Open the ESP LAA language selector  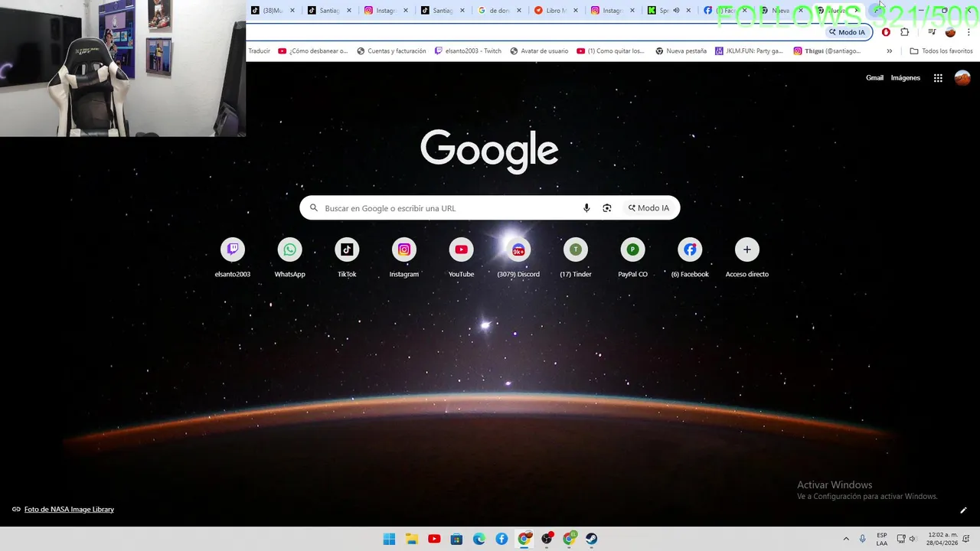coord(882,539)
